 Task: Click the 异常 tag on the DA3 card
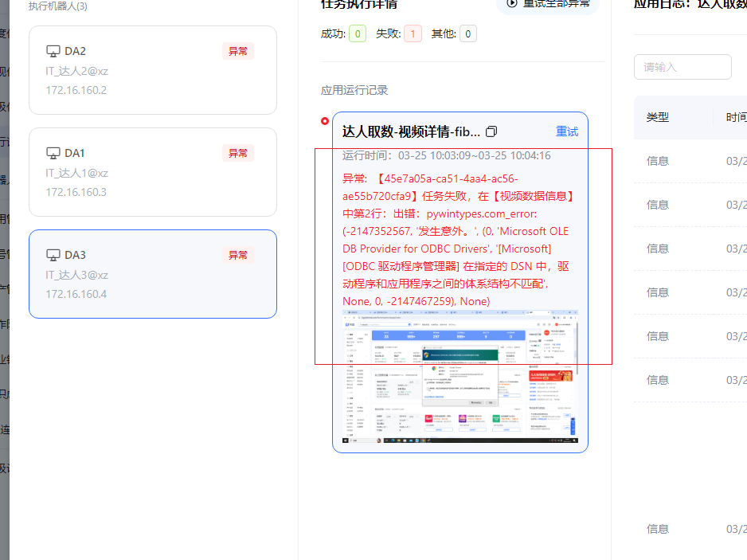(x=238, y=255)
